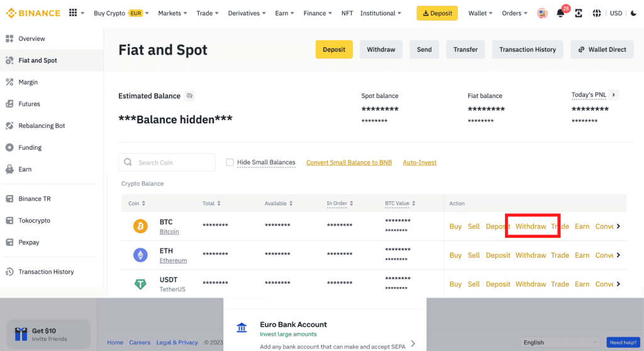Sort by the Total column header
This screenshot has height=351, width=644.
point(211,203)
